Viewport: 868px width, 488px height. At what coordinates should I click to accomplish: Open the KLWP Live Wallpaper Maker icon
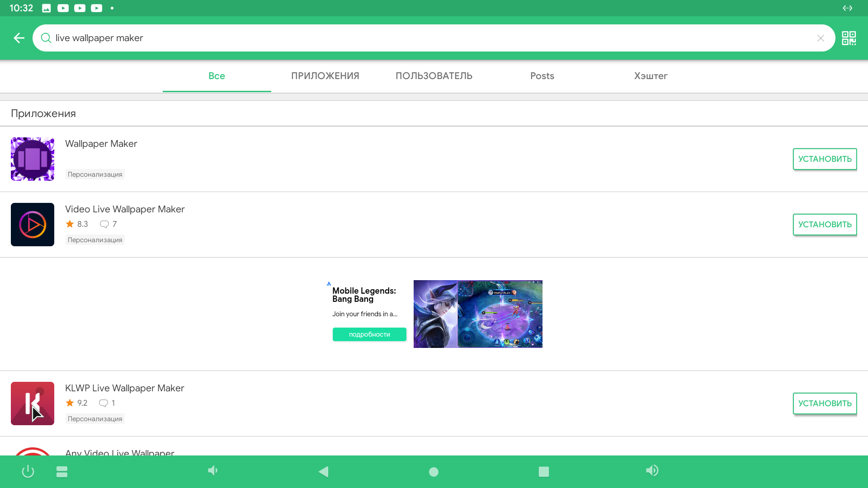[x=33, y=404]
